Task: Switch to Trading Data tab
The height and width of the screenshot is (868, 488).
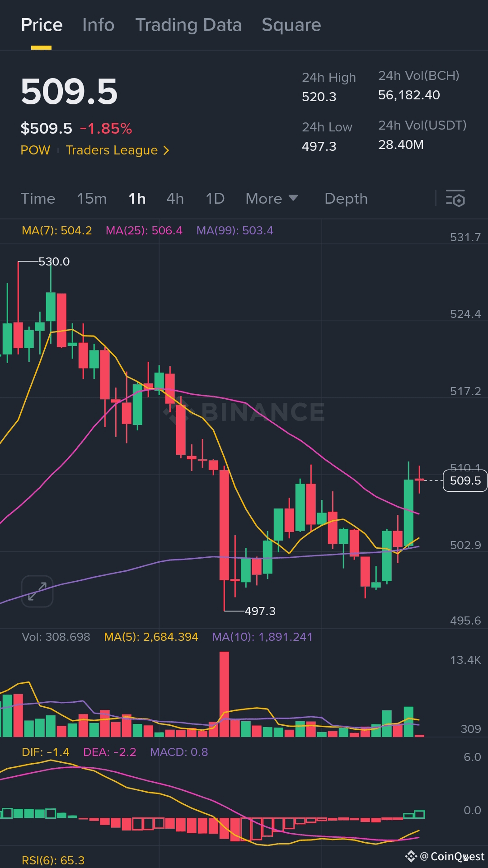Action: point(188,25)
